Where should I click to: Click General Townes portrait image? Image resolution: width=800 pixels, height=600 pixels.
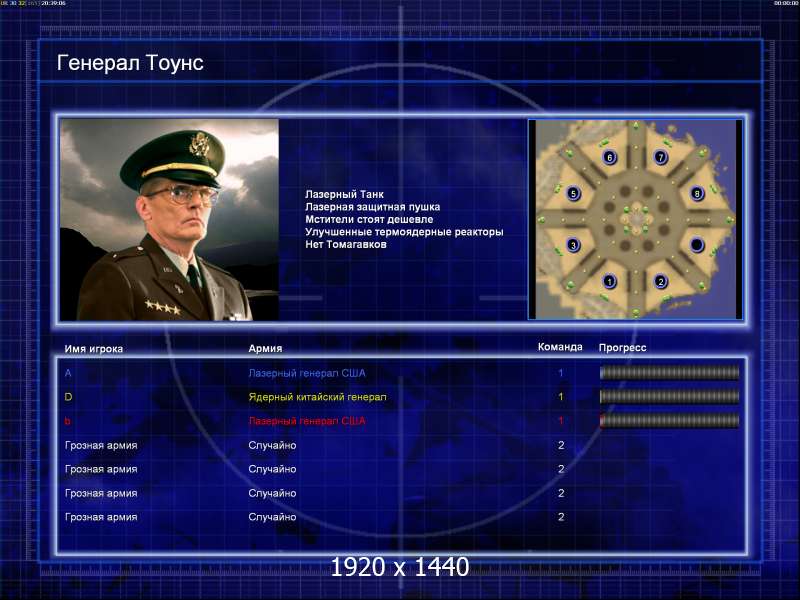point(169,220)
